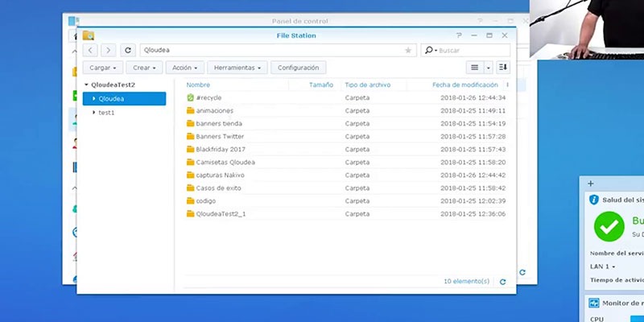Add a widget with the plus icon
644x322 pixels.
click(x=591, y=184)
